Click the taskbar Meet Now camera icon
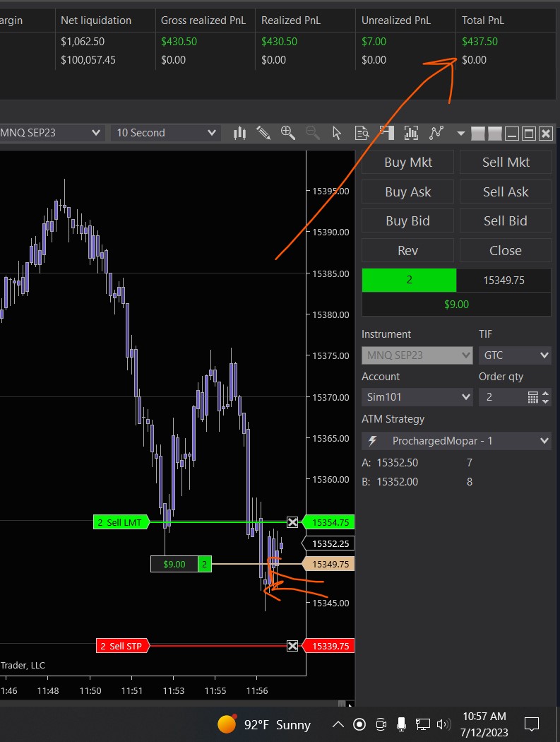The image size is (560, 742). 381,724
